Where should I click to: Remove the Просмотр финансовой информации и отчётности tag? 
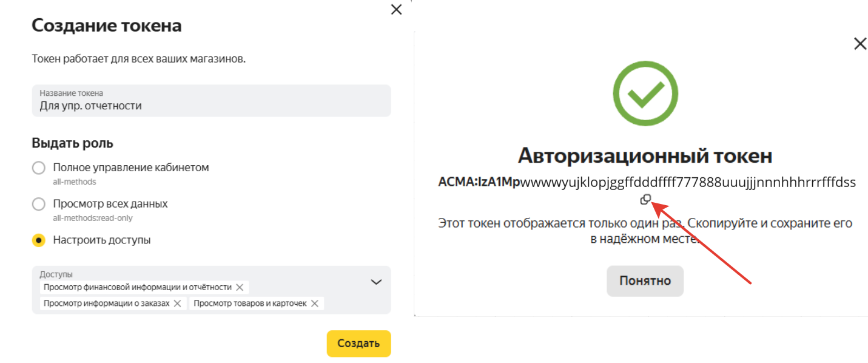coord(240,287)
